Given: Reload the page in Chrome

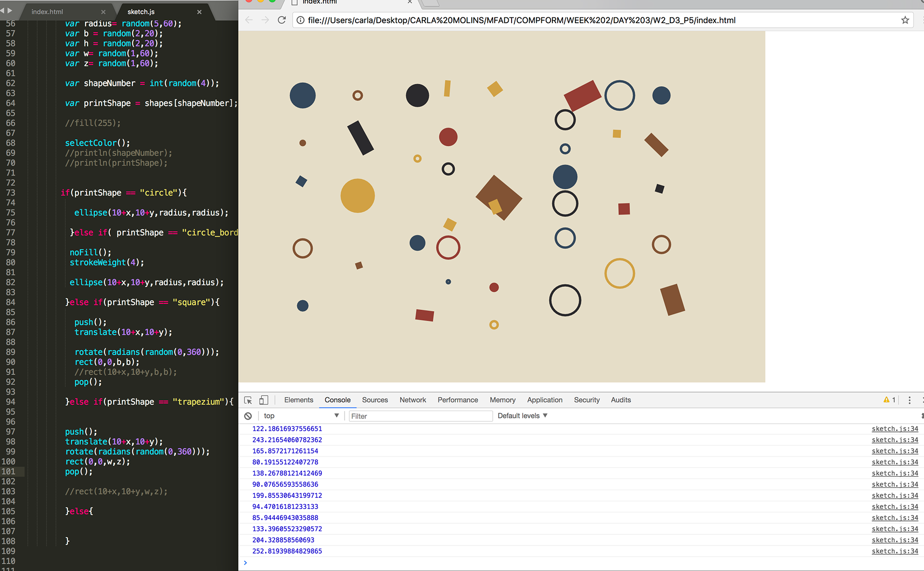Looking at the screenshot, I should pyautogui.click(x=282, y=20).
